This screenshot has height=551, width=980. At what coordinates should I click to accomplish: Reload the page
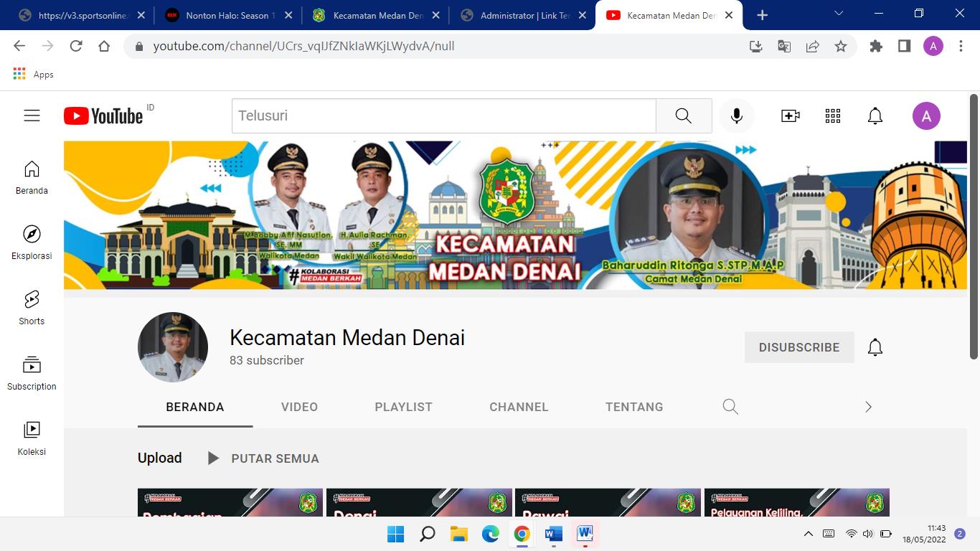[x=76, y=46]
